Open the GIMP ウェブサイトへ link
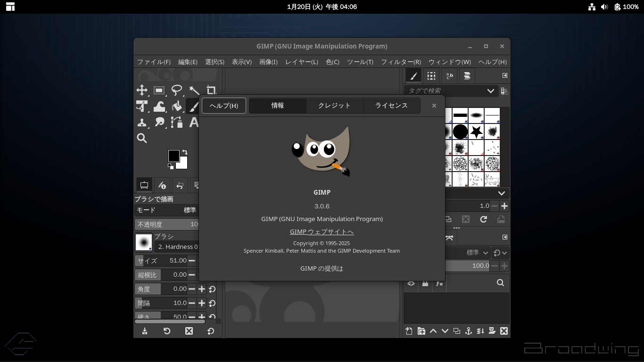 click(x=322, y=231)
